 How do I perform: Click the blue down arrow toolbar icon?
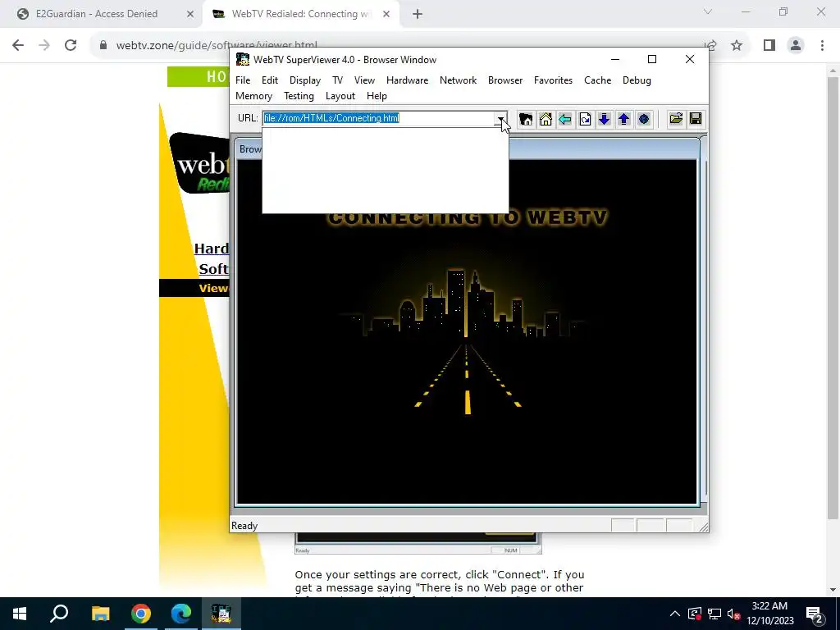click(x=605, y=119)
